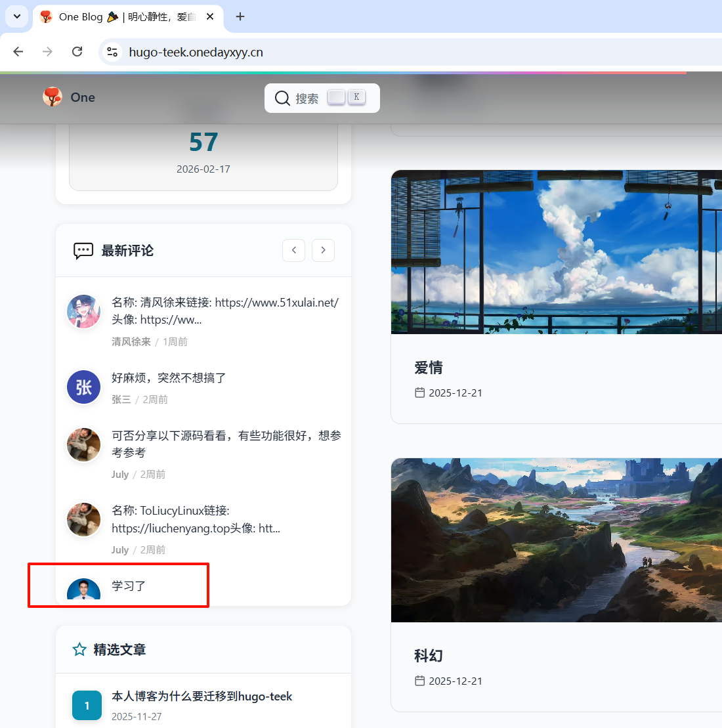This screenshot has height=728, width=722.
Task: Open the 科幻 landscape thumbnail
Action: tap(556, 540)
